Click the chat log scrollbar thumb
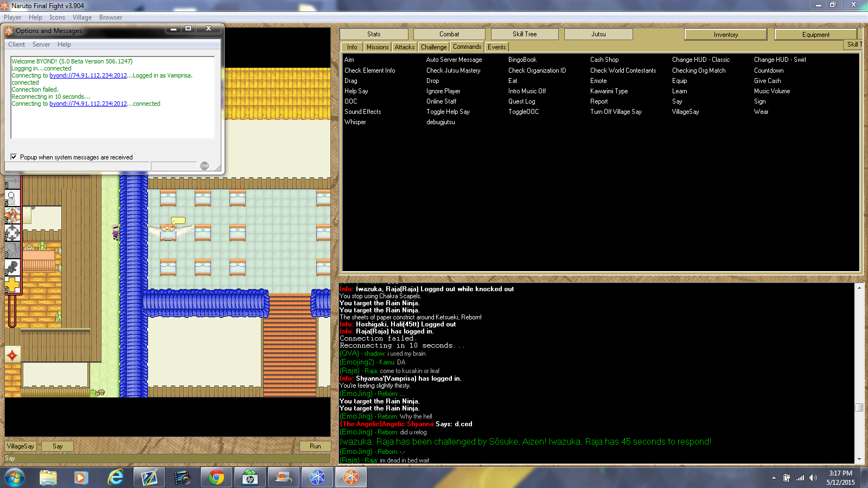This screenshot has width=868, height=488. 859,407
